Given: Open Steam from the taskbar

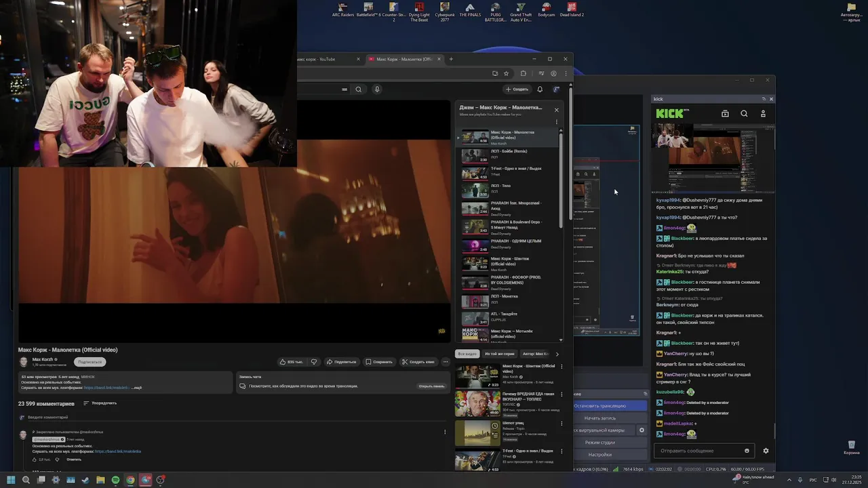Looking at the screenshot, I should (85, 480).
